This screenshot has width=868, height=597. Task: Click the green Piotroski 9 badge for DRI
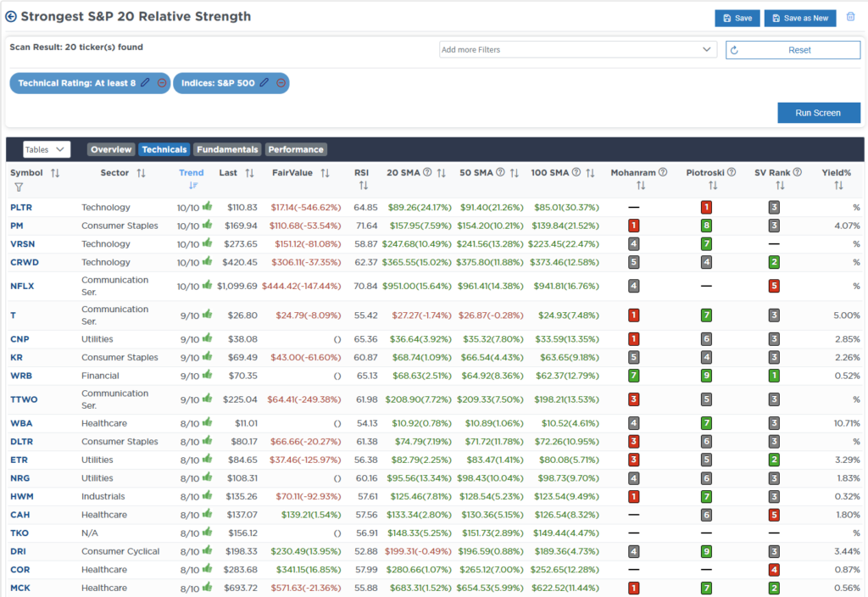click(x=706, y=551)
